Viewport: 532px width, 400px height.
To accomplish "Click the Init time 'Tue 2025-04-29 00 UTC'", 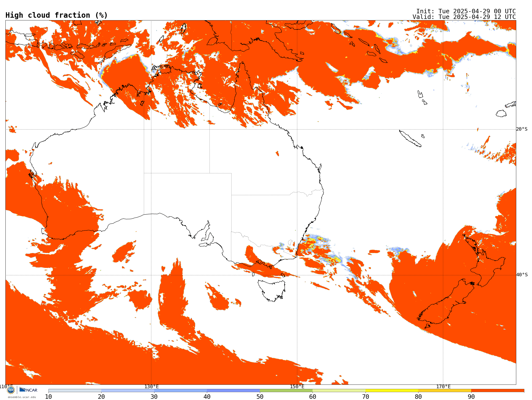I will [x=477, y=11].
